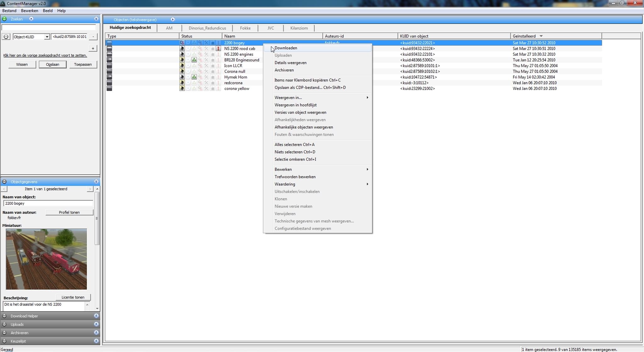
Task: Click the yellow laptop status icon of Icon LLCR
Action: click(x=182, y=65)
